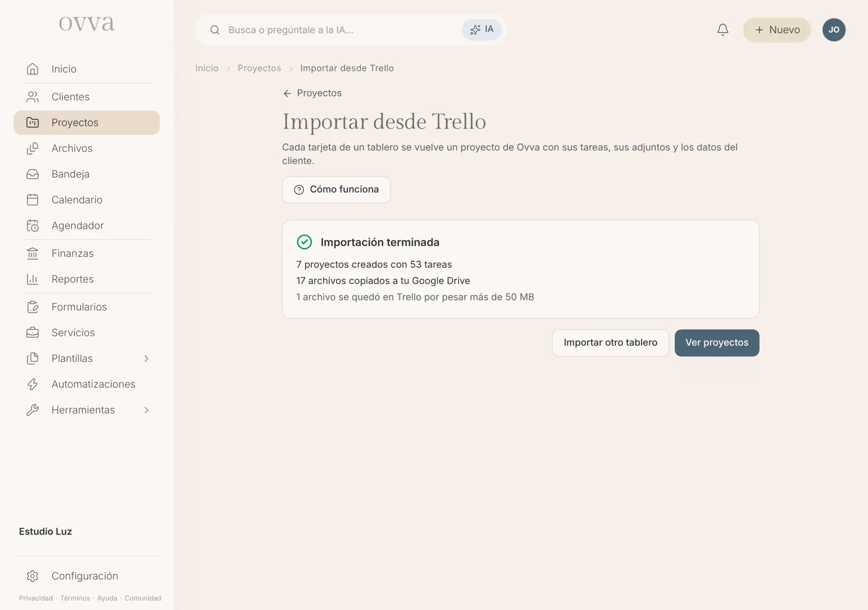Open the Cómo funciona help button
Image resolution: width=868 pixels, height=610 pixels.
(336, 190)
